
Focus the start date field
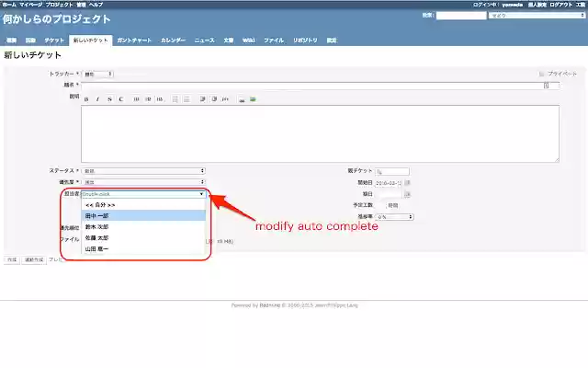(x=389, y=183)
